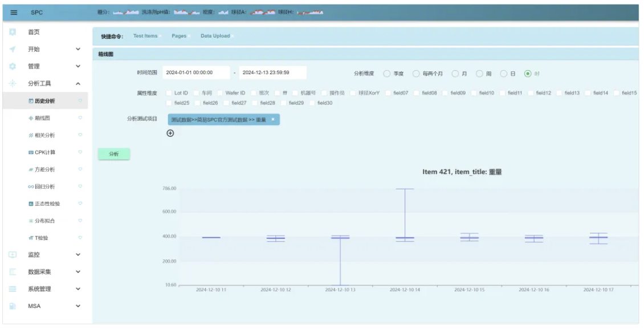Favorite 历史分析 with its heart icon
Screen dimensions: 644x329
coord(80,100)
